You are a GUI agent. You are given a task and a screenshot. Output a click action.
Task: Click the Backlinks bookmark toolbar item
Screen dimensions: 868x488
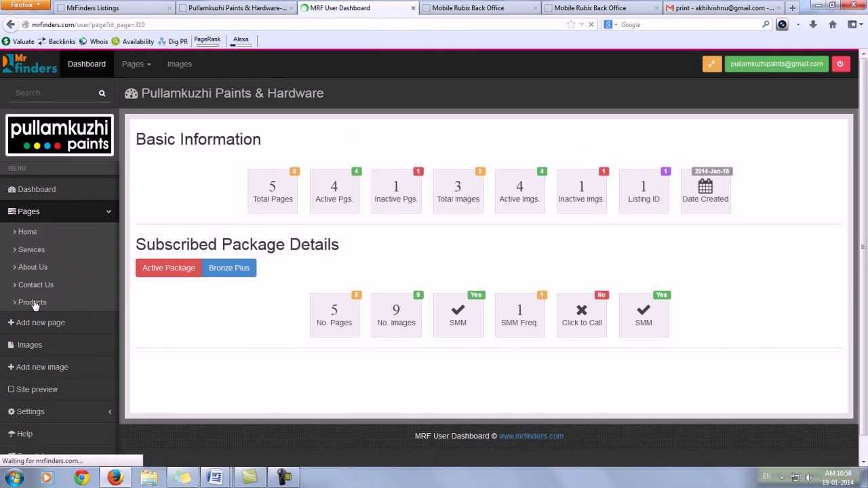56,41
